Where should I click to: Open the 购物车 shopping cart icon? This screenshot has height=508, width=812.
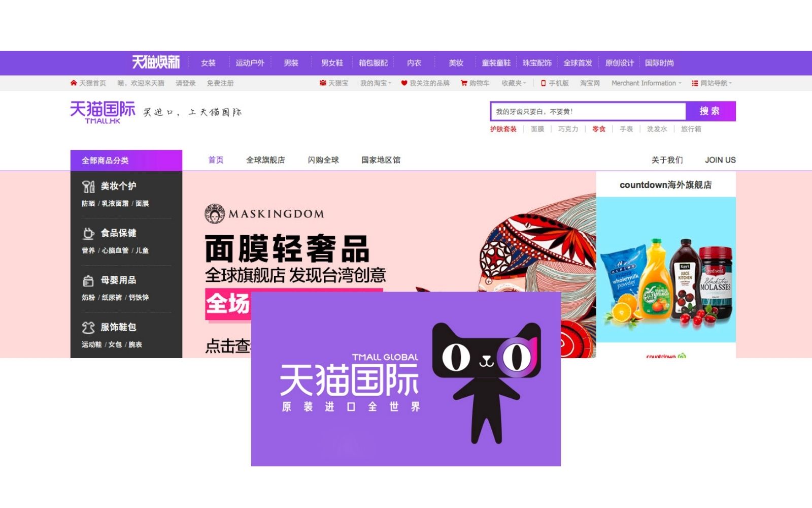pos(463,83)
